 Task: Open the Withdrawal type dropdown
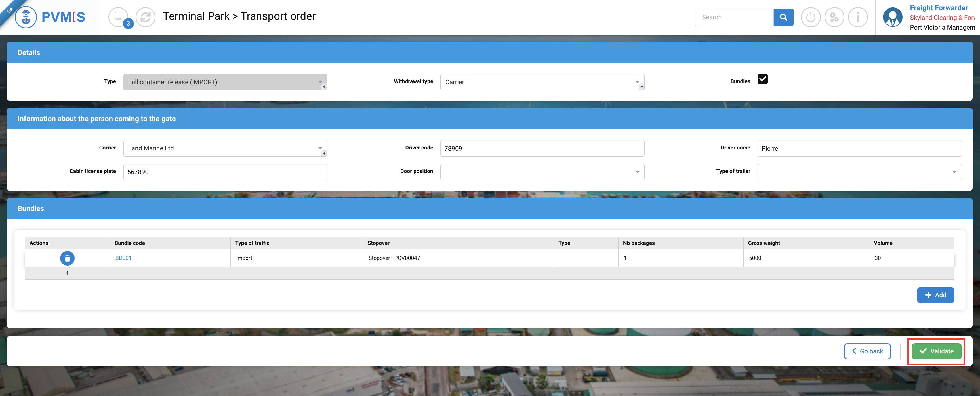pos(542,82)
